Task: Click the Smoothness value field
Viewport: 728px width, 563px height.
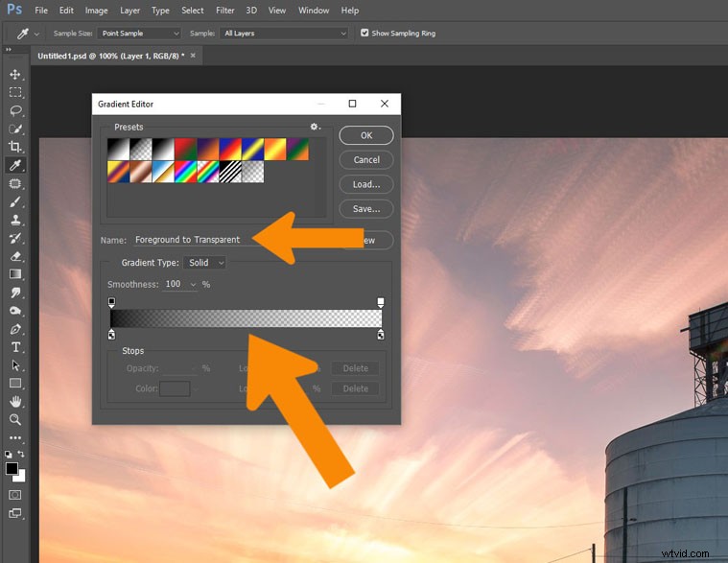Action: (x=175, y=284)
